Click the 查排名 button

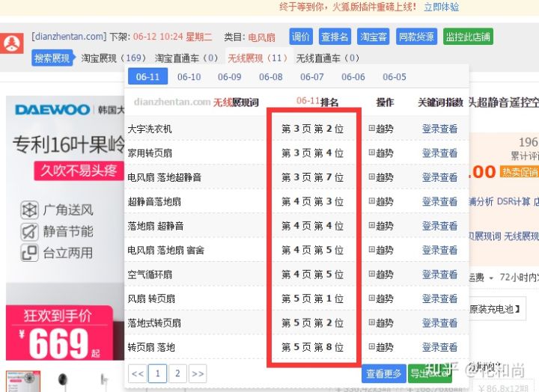click(x=335, y=37)
